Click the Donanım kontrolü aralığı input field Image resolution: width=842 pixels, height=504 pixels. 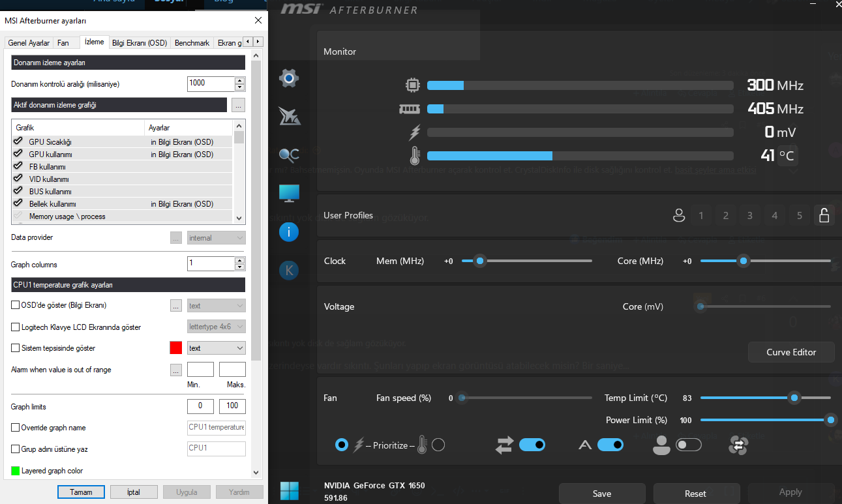point(211,83)
